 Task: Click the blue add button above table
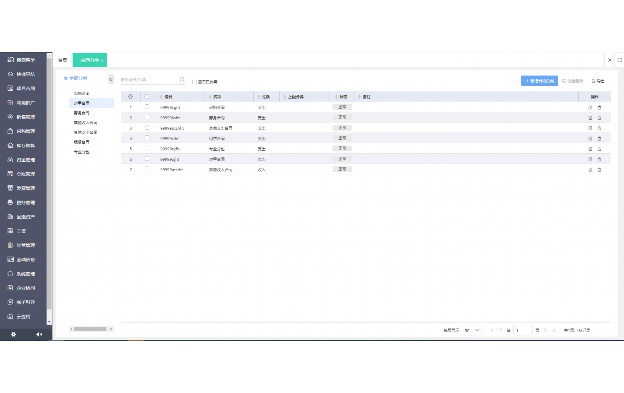pos(539,81)
